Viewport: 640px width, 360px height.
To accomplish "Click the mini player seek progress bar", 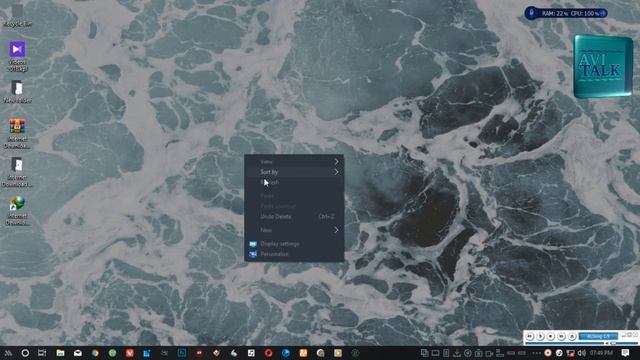I will [564, 343].
